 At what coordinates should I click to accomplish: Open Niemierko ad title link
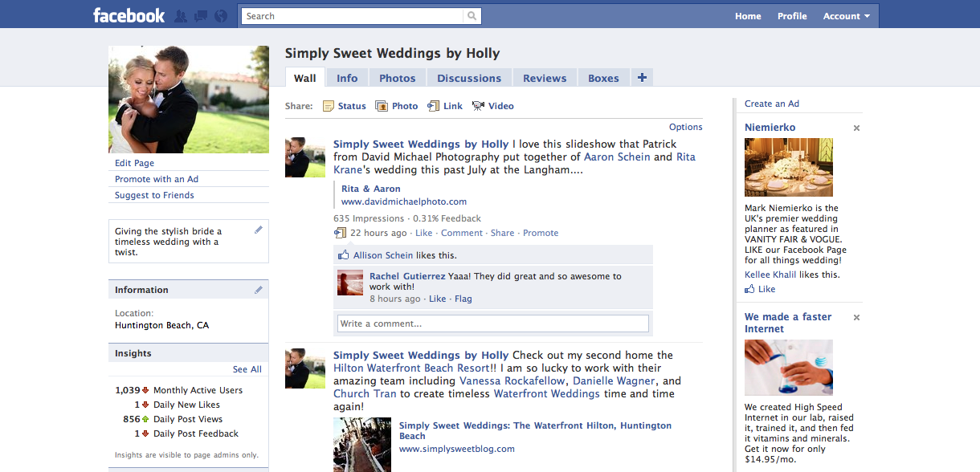tap(770, 128)
